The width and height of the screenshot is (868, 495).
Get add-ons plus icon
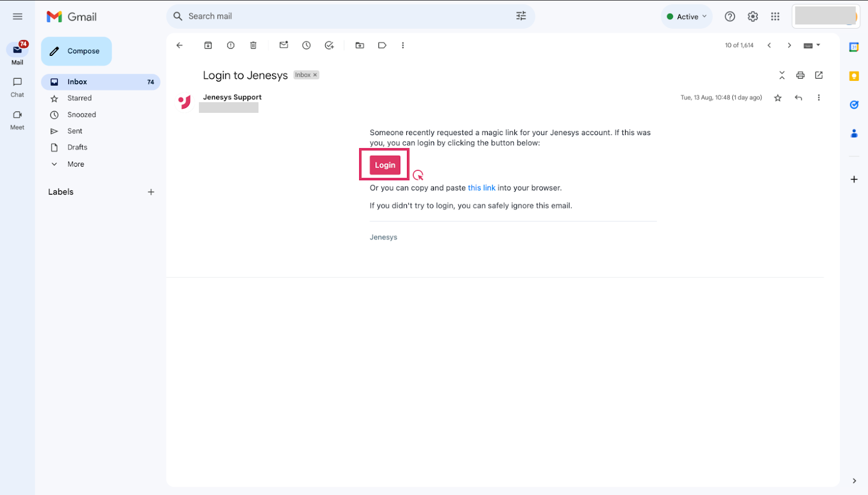tap(854, 179)
